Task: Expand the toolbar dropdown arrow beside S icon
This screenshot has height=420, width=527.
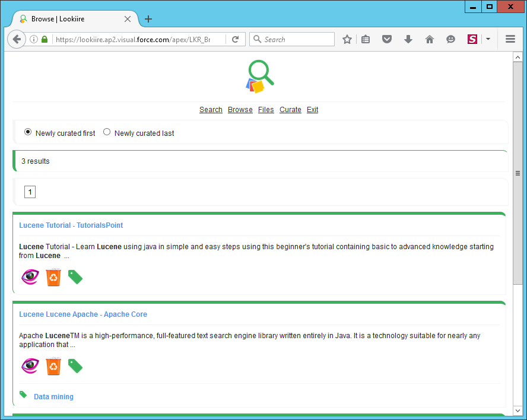Action: (x=488, y=39)
